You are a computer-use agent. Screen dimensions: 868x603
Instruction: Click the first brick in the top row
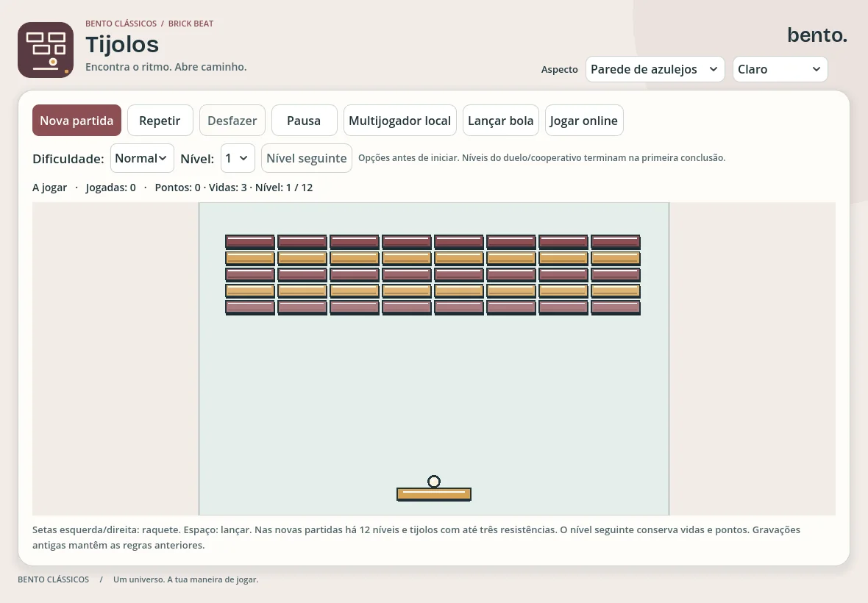250,242
